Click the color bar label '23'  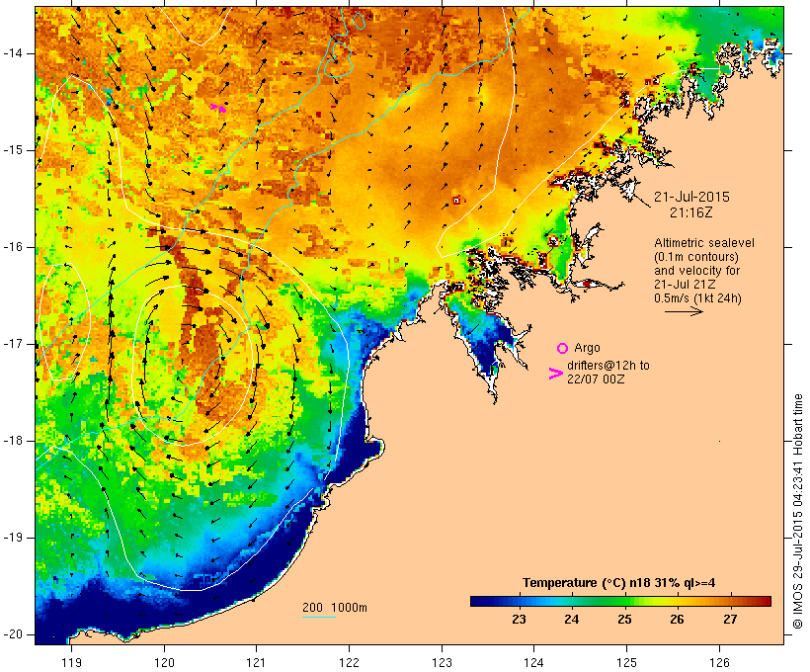[x=519, y=620]
